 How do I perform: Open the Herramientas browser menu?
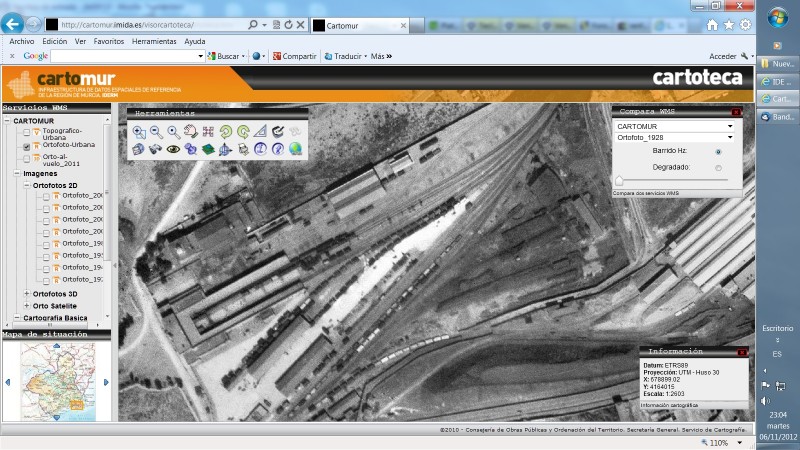click(x=154, y=41)
